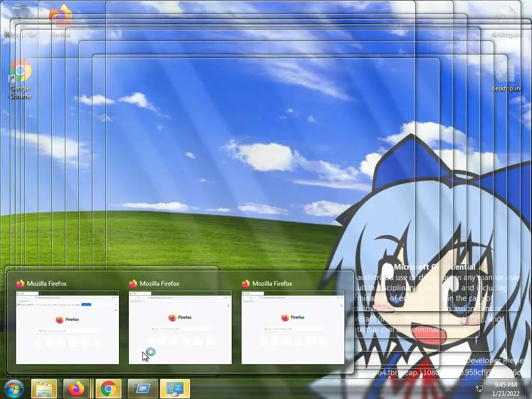Launch Google Chrome from the taskbar

click(109, 389)
